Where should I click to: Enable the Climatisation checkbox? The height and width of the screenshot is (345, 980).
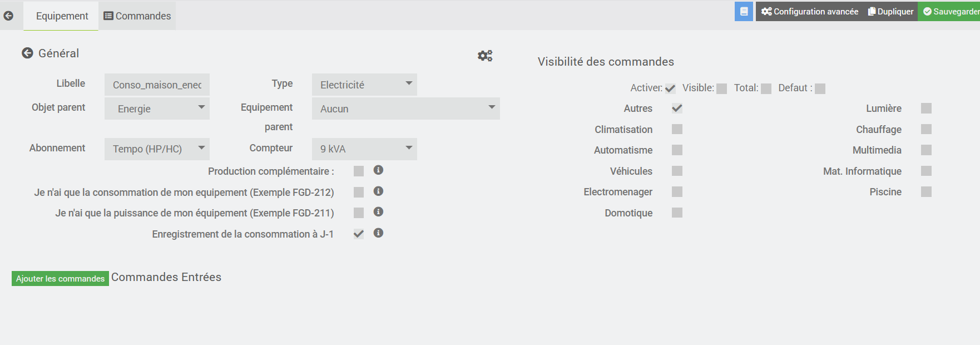[x=677, y=129]
